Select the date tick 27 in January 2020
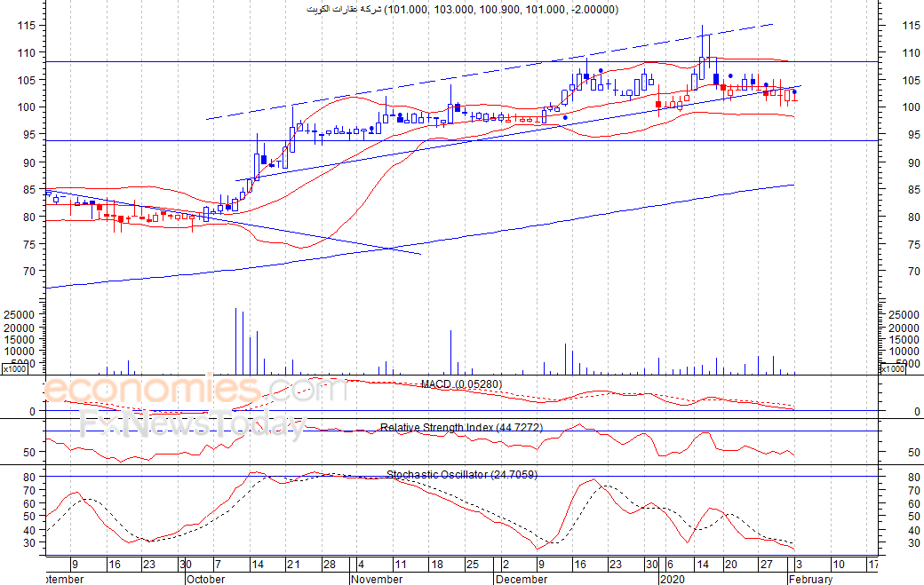924x585 pixels. tap(766, 565)
